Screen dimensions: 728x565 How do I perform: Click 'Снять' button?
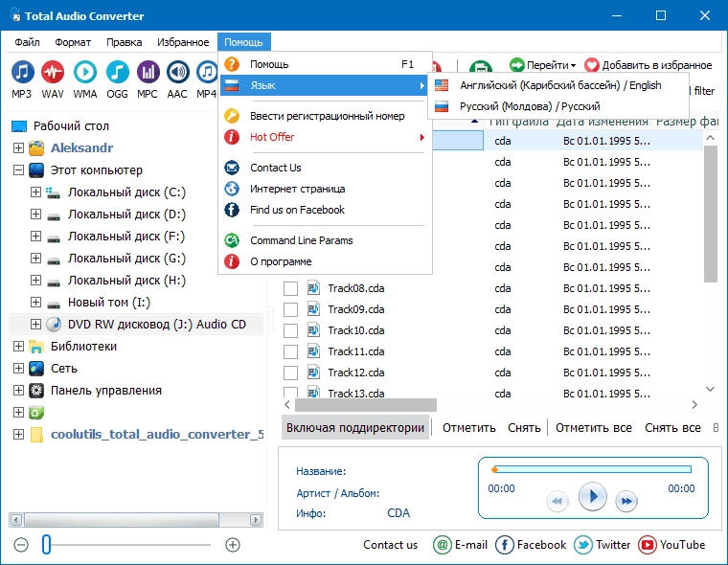pos(524,427)
